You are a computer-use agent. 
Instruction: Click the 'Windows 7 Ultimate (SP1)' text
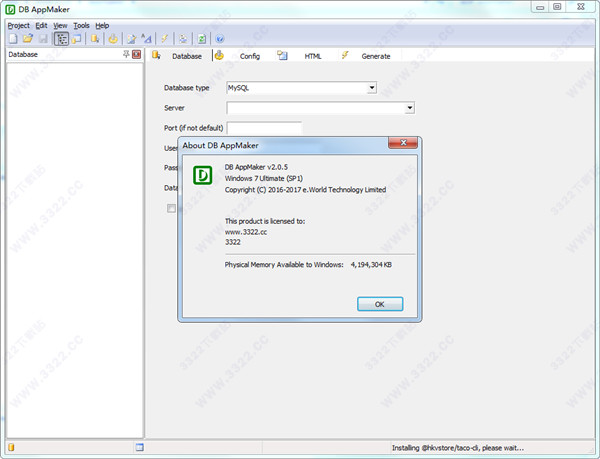tap(264, 178)
